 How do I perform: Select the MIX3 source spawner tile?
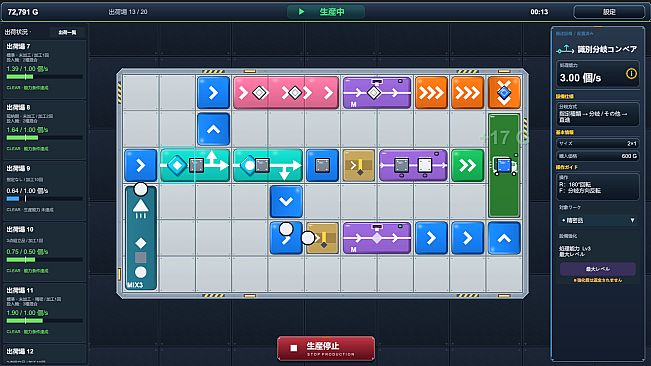141,238
